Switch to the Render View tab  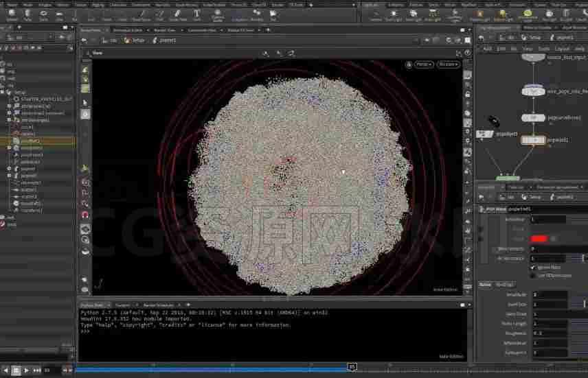[x=165, y=30]
